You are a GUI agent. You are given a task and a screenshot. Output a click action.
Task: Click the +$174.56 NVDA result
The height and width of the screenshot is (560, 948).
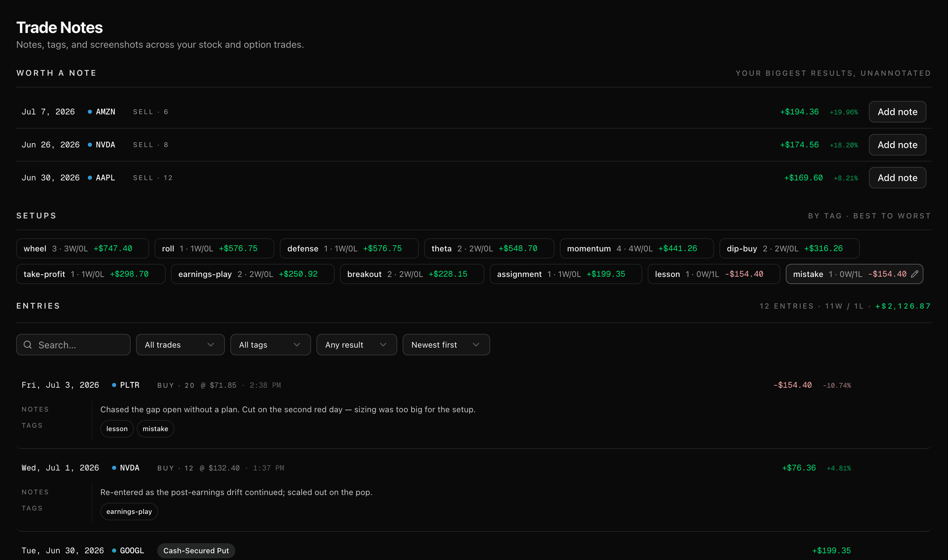pos(799,144)
